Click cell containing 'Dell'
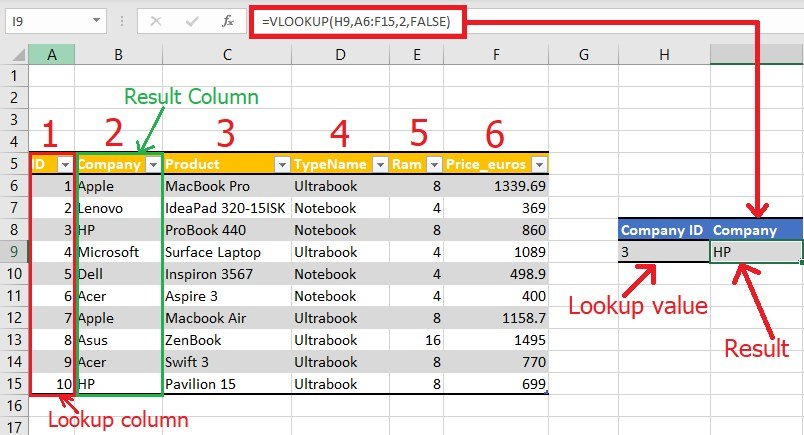Screen dimensions: 804x435 coord(118,274)
